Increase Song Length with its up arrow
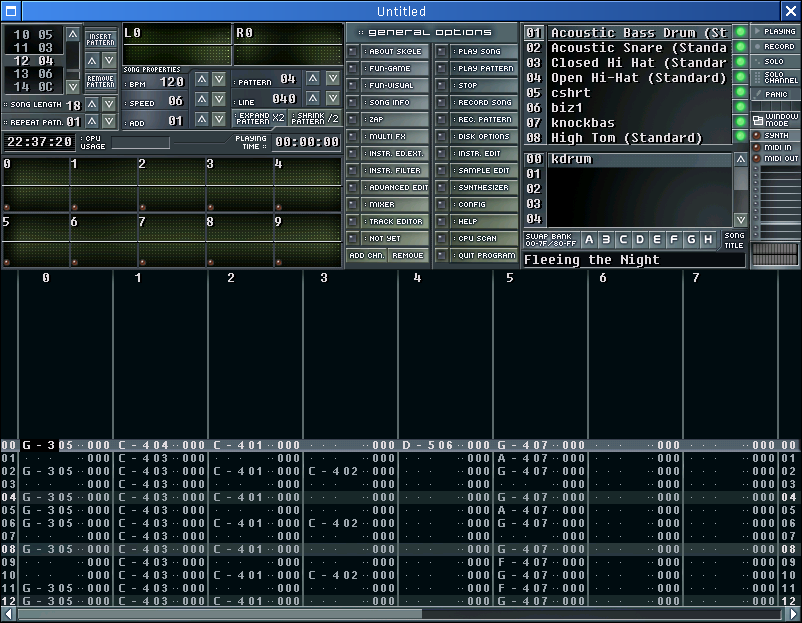Screen dimensions: 802x623 point(92,104)
